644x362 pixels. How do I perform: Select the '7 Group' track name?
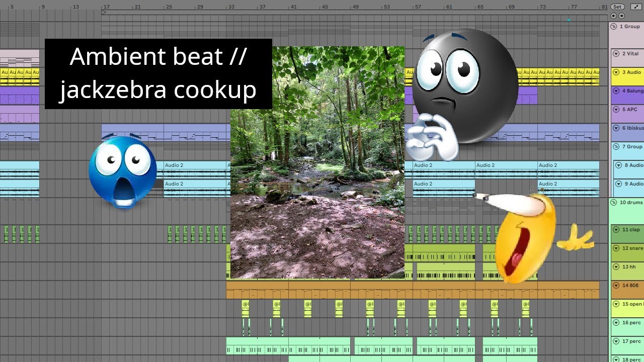[632, 146]
